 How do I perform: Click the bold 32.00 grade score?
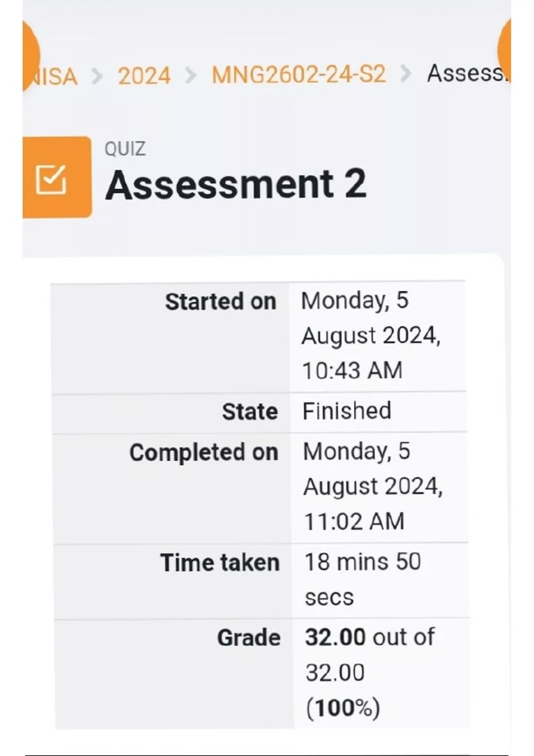[335, 637]
